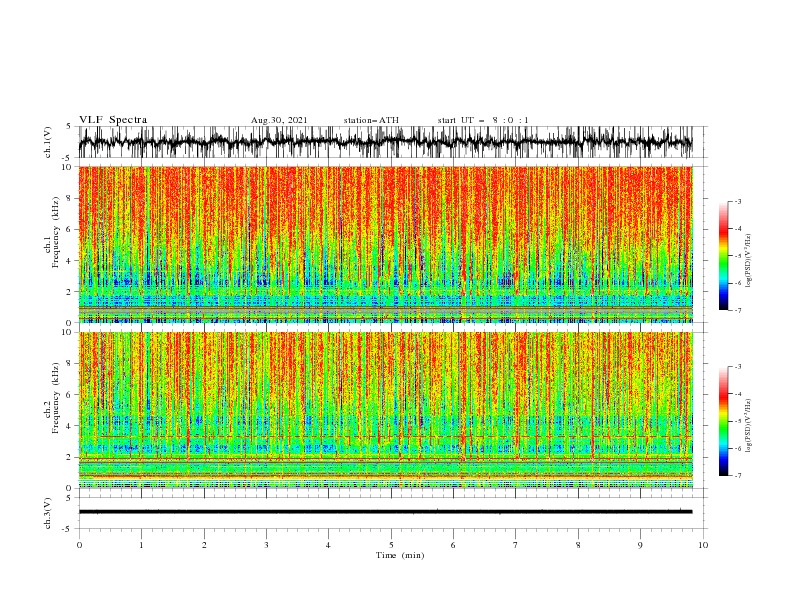This screenshot has height=612, width=792.
Task: Click the ch.1 voltage waveform trace
Action: click(x=385, y=142)
